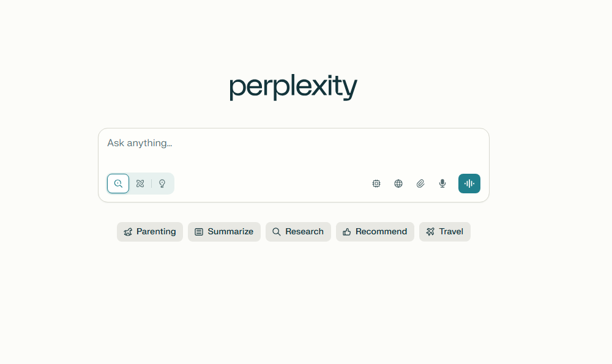Select the Search mode magnifier icon
The image size is (612, 364).
[118, 184]
